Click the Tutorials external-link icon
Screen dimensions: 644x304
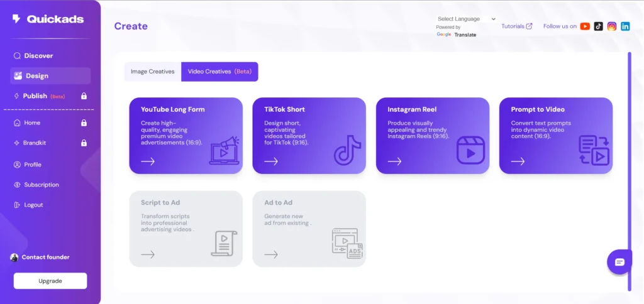point(530,26)
